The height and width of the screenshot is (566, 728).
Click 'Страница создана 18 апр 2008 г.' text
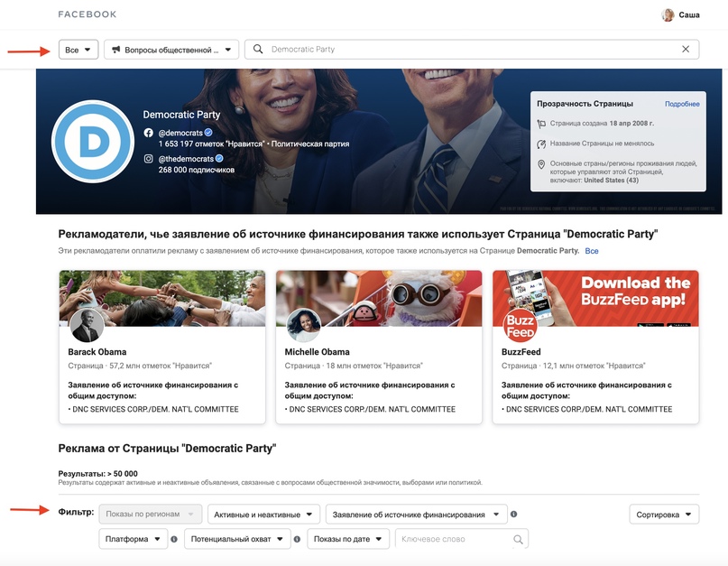point(602,124)
